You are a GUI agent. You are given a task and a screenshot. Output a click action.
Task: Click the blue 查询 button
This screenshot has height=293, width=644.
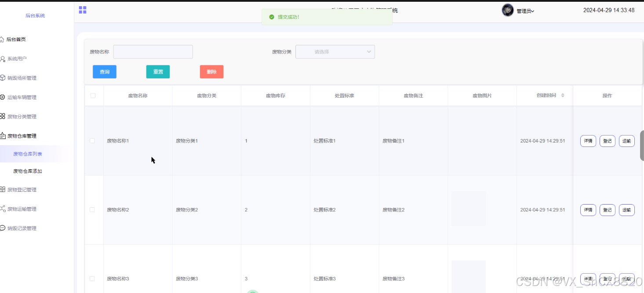pos(105,72)
